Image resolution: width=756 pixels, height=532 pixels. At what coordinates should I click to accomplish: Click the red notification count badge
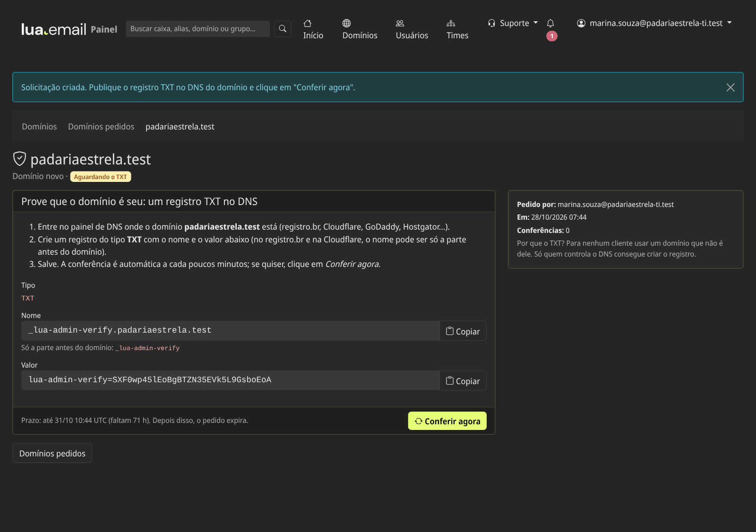[552, 36]
